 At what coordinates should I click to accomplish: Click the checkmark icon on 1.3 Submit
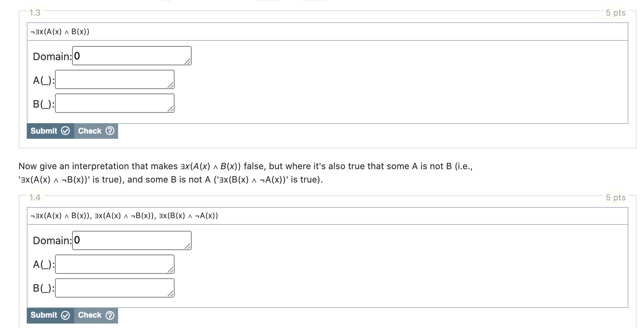[x=65, y=131]
